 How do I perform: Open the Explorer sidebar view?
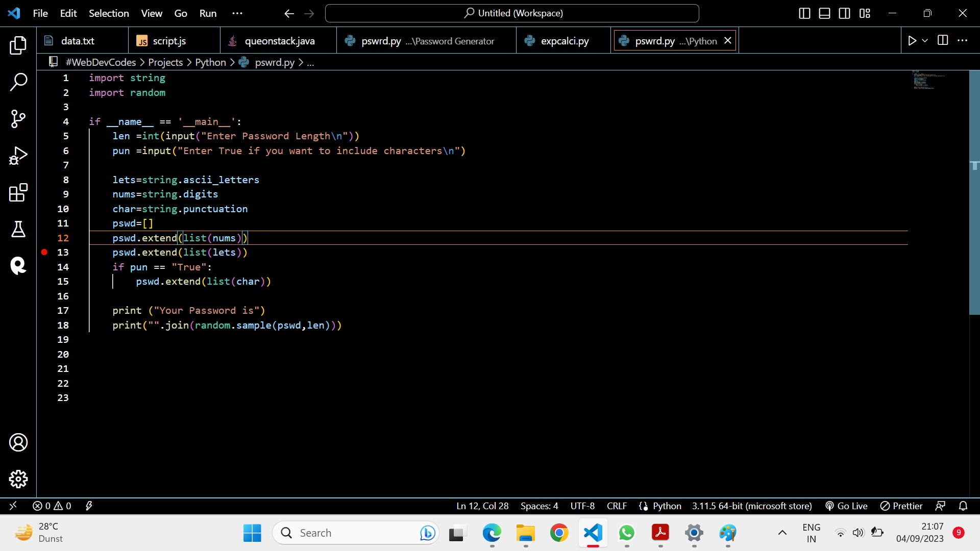(x=18, y=45)
